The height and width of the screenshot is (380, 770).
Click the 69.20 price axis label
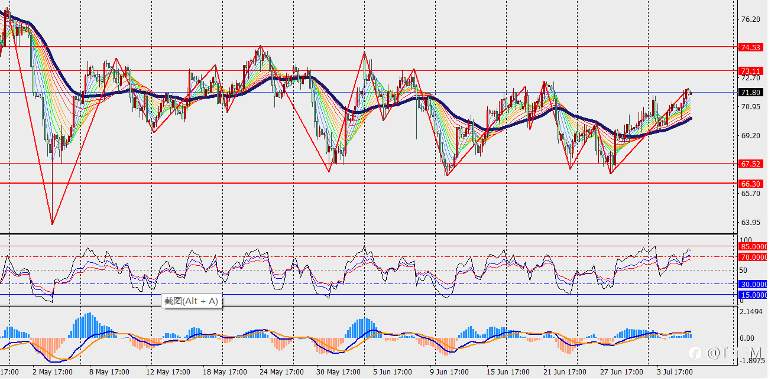pyautogui.click(x=751, y=136)
